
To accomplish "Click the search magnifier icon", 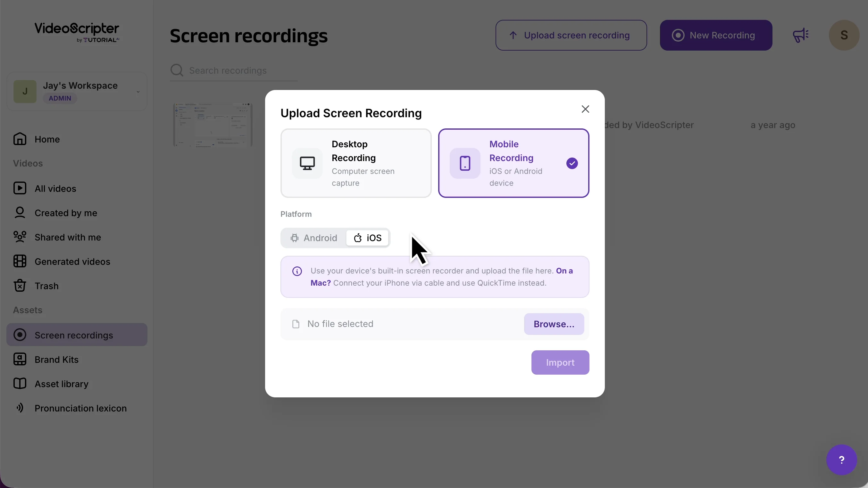I will tap(177, 70).
